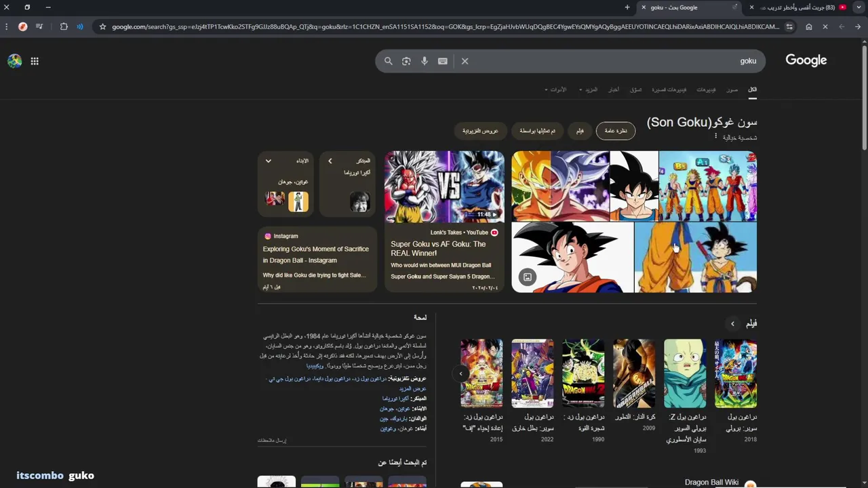This screenshot has width=868, height=488.
Task: Click the YouTube logo on Lonk's Takes card
Action: point(494,232)
